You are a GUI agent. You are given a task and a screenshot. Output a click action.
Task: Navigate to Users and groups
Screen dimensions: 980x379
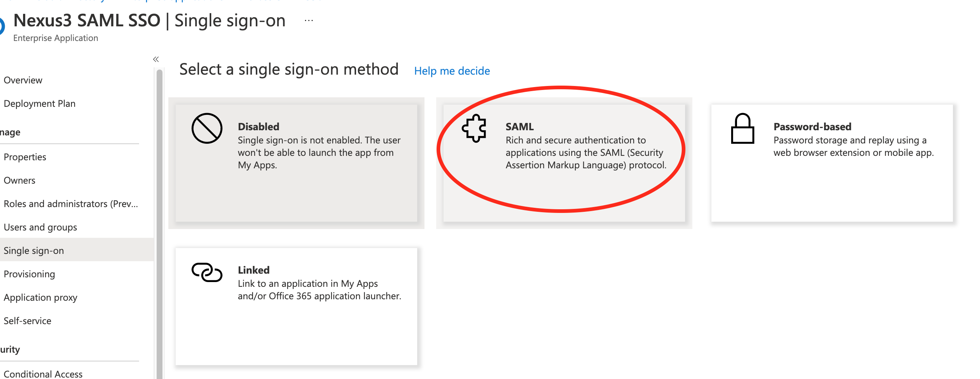40,227
